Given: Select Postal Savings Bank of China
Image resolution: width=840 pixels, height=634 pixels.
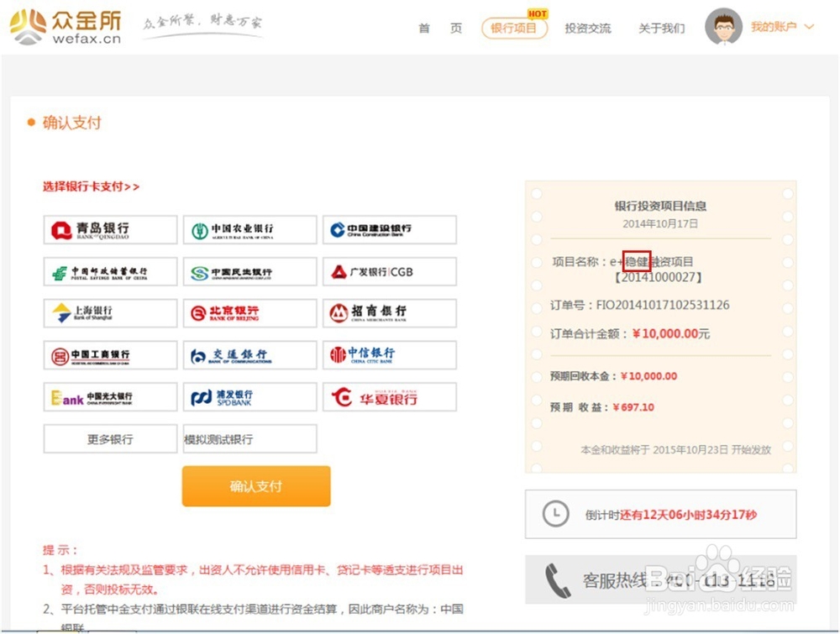Looking at the screenshot, I should 110,271.
